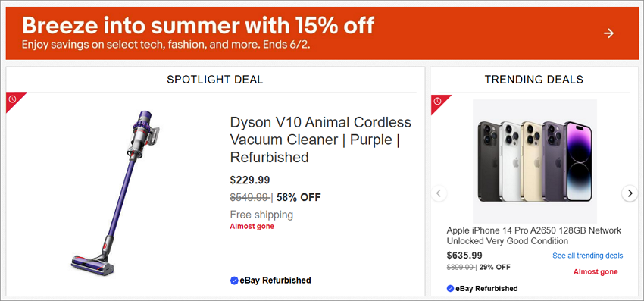Click blue checkmark badge beside iPhone eBay Refurbished
Viewport: 644px width, 301px height.
click(450, 288)
